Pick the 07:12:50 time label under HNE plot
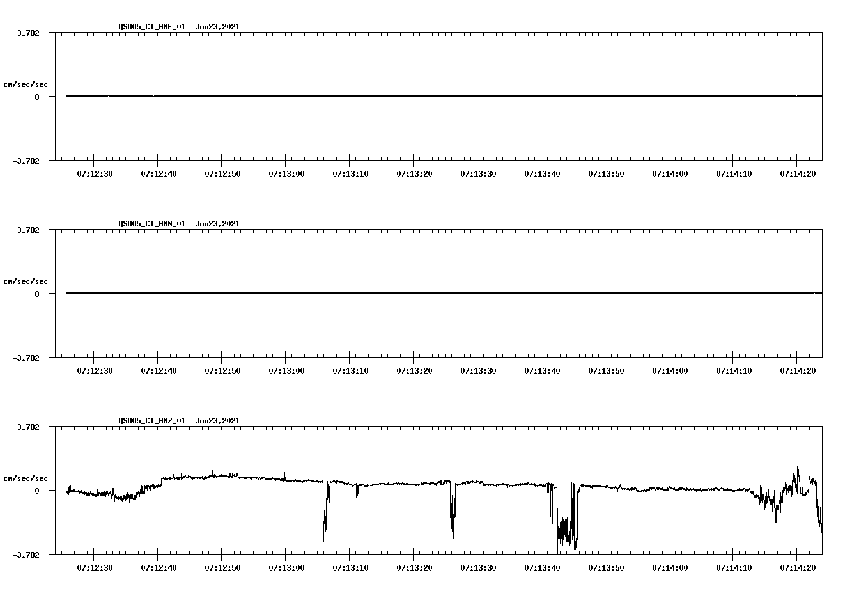The image size is (868, 591). [222, 173]
